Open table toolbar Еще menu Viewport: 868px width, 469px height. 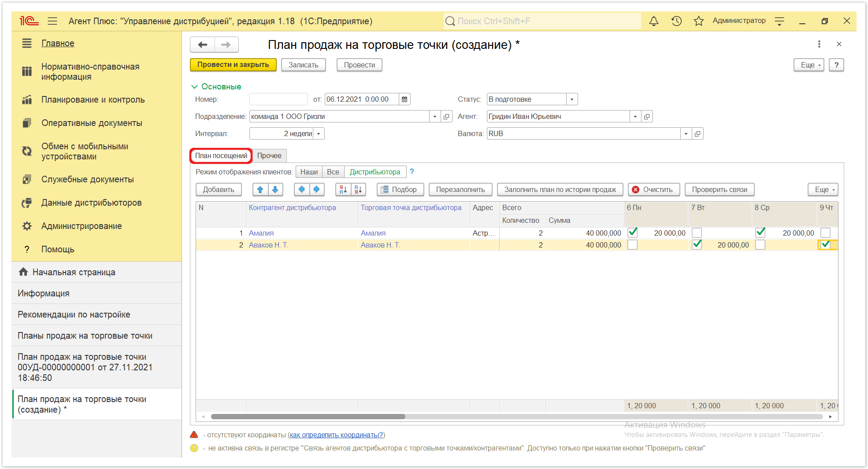point(823,189)
